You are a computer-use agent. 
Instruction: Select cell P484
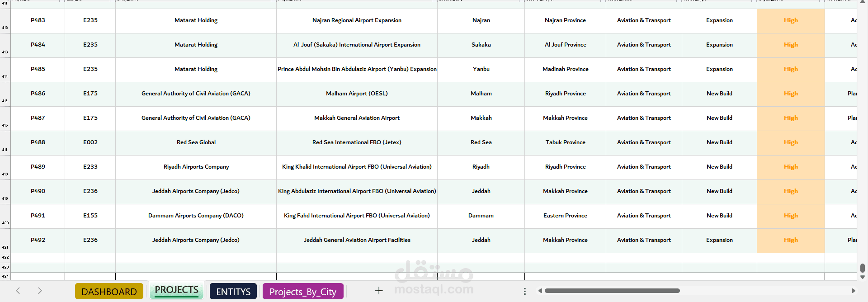click(38, 45)
